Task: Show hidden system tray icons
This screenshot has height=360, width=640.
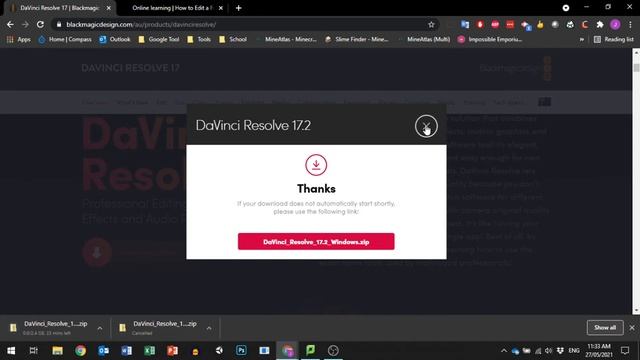Action: (504, 351)
